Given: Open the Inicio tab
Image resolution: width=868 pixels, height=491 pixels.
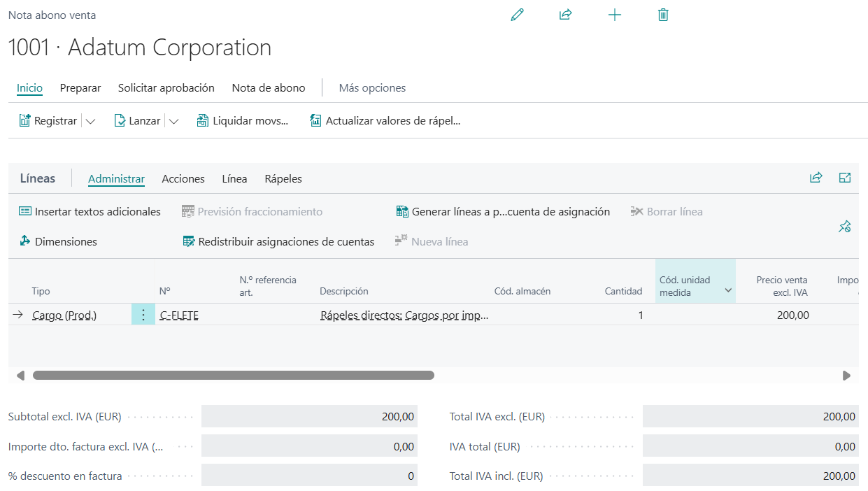Looking at the screenshot, I should [x=30, y=88].
